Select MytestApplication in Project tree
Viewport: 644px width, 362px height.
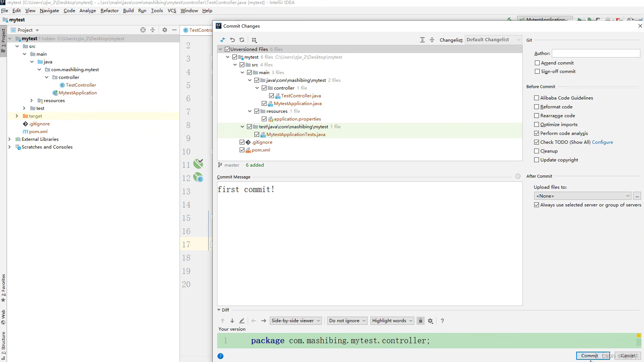coord(77,93)
